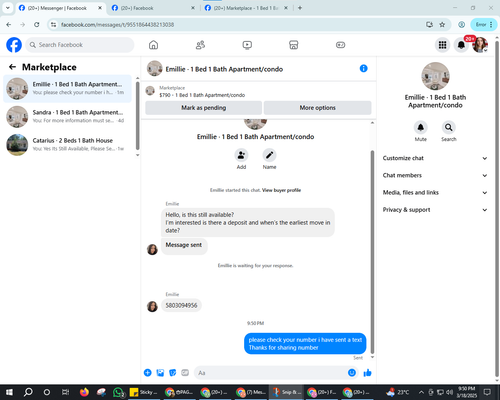Image resolution: width=500 pixels, height=400 pixels.
Task: Add people to the chat
Action: pyautogui.click(x=241, y=155)
